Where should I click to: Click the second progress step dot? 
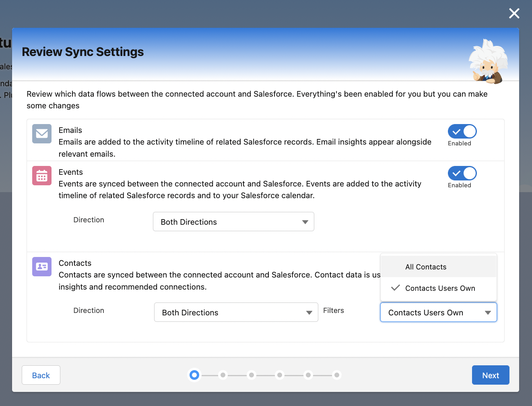click(223, 375)
